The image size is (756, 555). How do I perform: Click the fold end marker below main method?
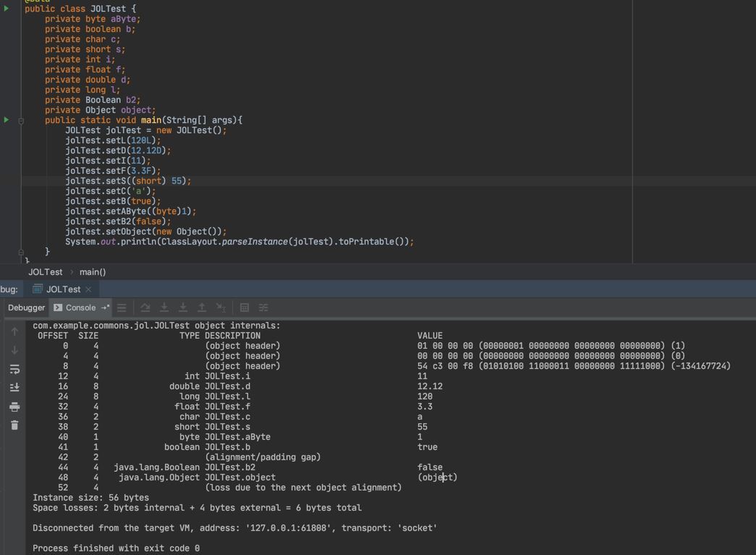click(21, 252)
